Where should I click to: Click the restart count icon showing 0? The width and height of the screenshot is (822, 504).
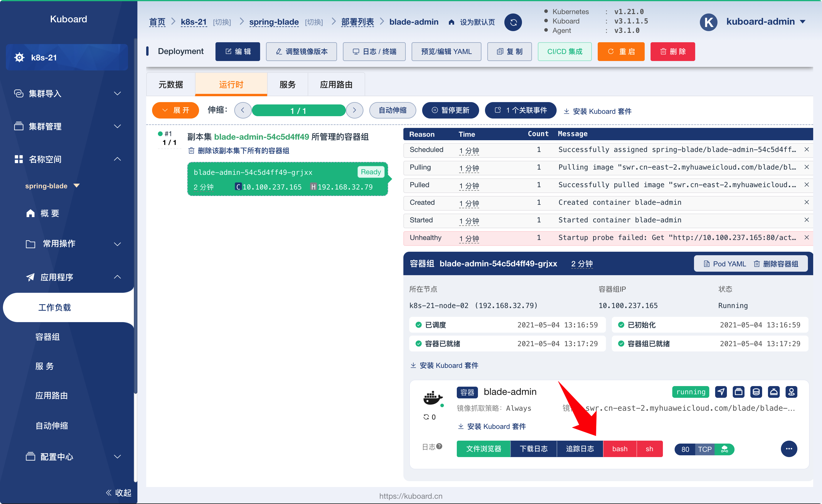point(426,417)
